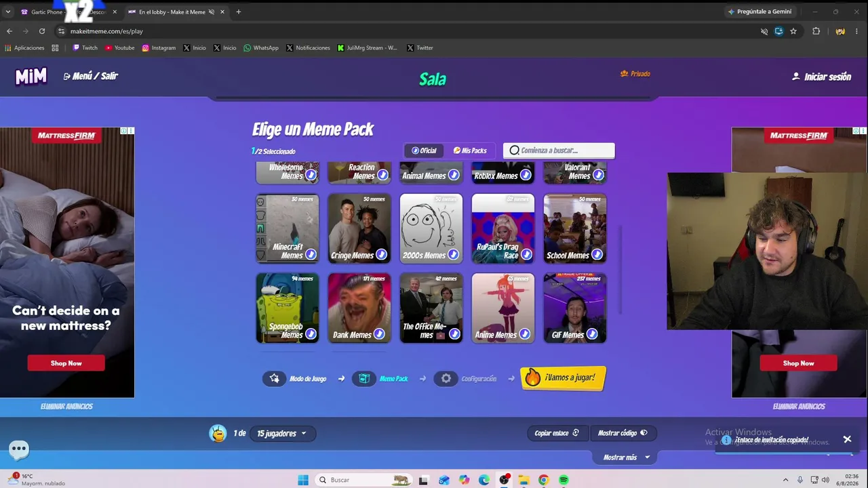Click the left Eliminar anuncios link

[66, 407]
